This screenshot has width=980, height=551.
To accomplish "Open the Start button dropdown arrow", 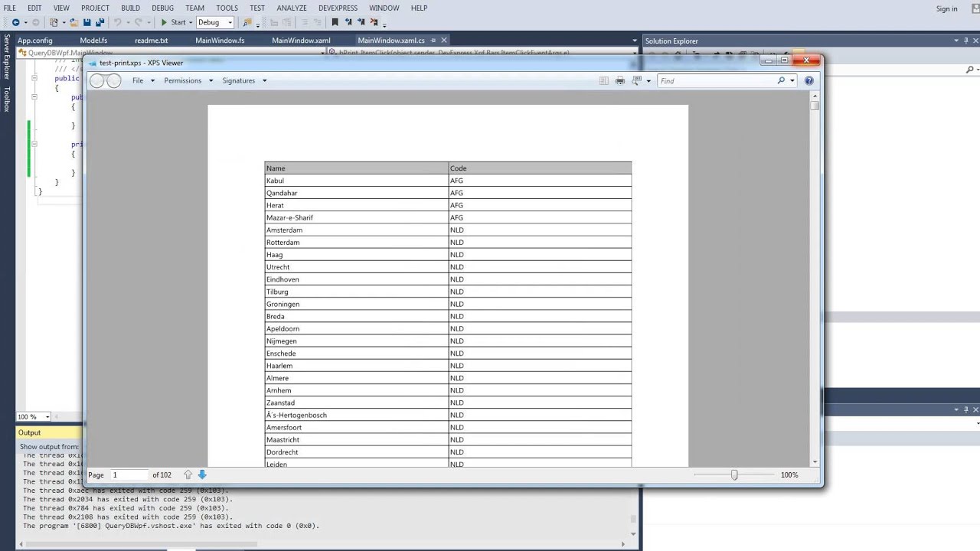I will coord(191,22).
